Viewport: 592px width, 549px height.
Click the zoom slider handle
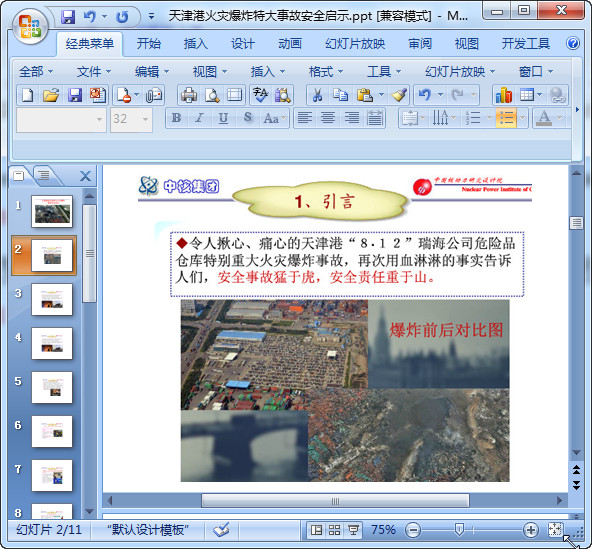pyautogui.click(x=459, y=530)
